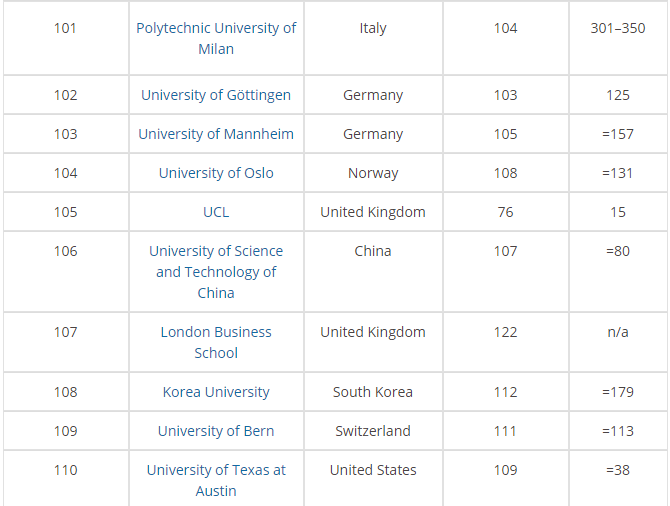Click the South Korea country cell
The image size is (670, 506).
pos(373,392)
